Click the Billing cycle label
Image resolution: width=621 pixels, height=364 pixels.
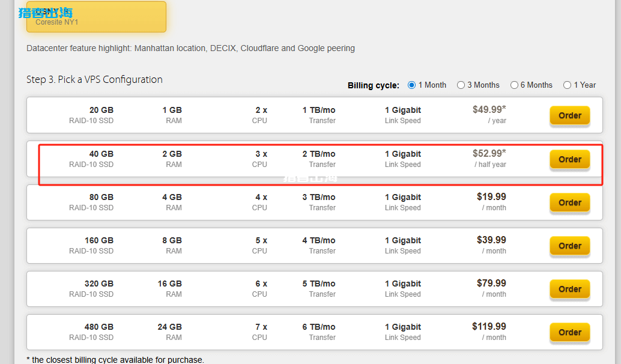click(373, 85)
